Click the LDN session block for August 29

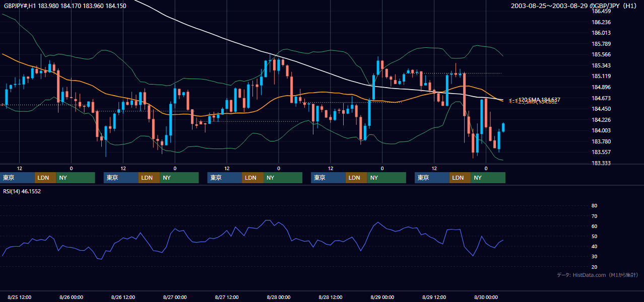coord(460,178)
